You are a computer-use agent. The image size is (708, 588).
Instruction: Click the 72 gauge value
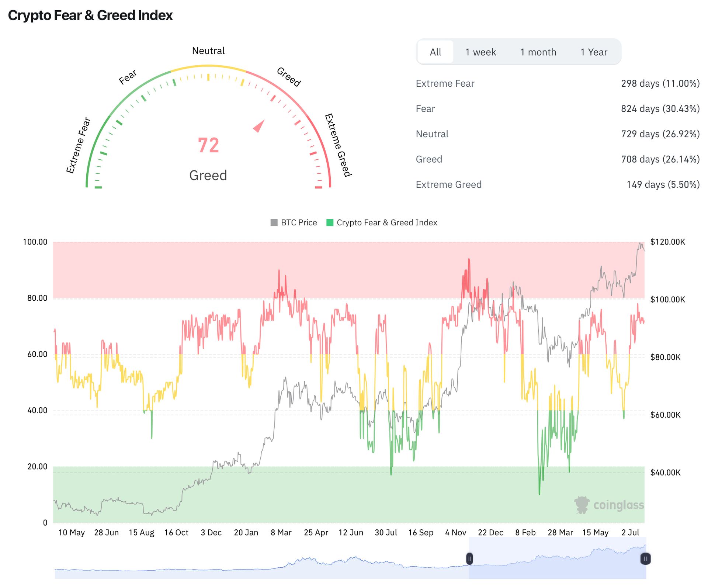coord(208,145)
